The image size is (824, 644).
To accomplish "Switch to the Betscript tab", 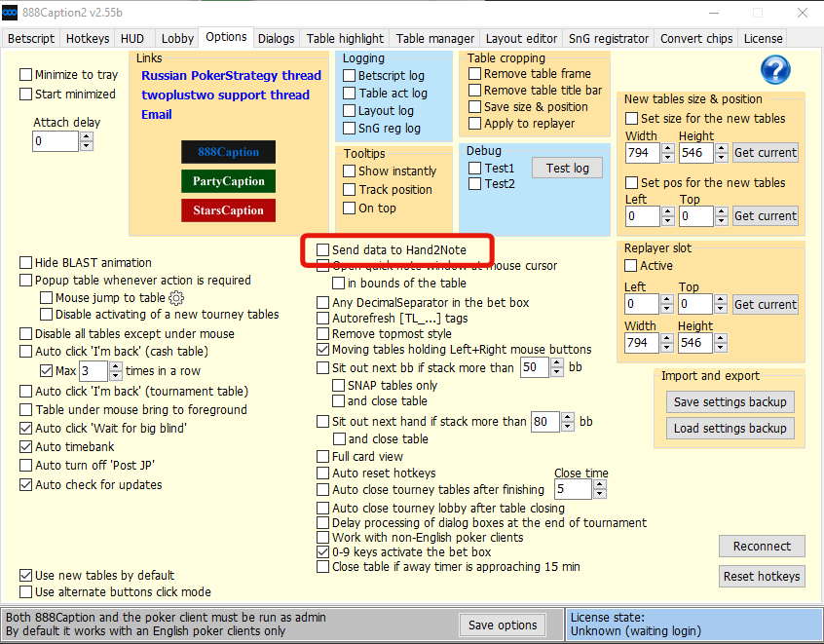I will point(31,38).
